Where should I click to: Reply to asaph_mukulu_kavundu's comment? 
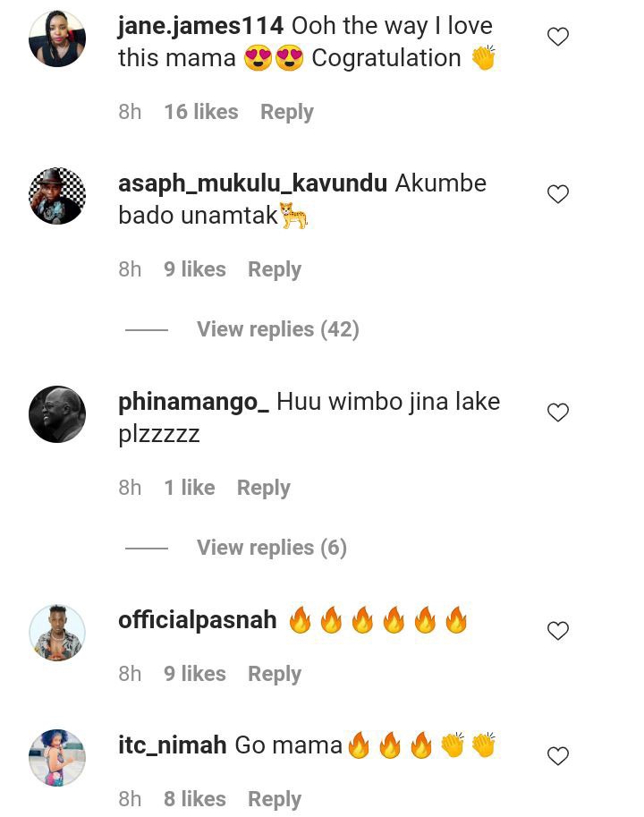point(275,269)
